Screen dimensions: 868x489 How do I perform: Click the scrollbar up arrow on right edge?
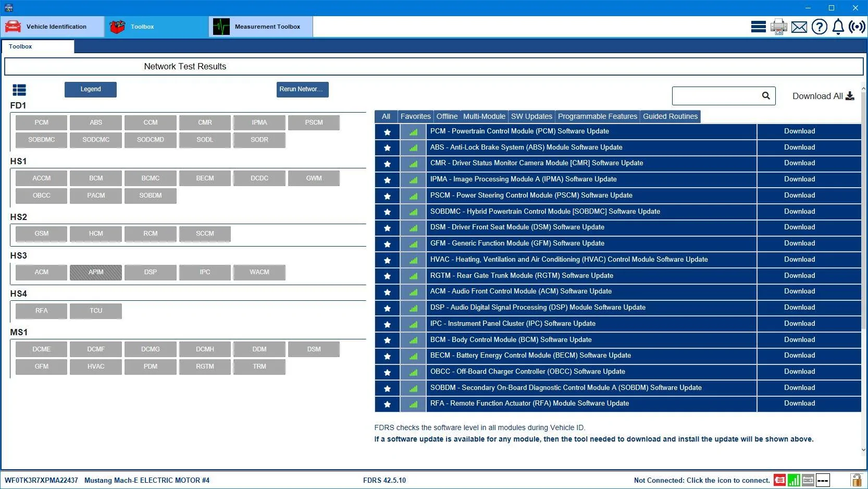point(864,89)
